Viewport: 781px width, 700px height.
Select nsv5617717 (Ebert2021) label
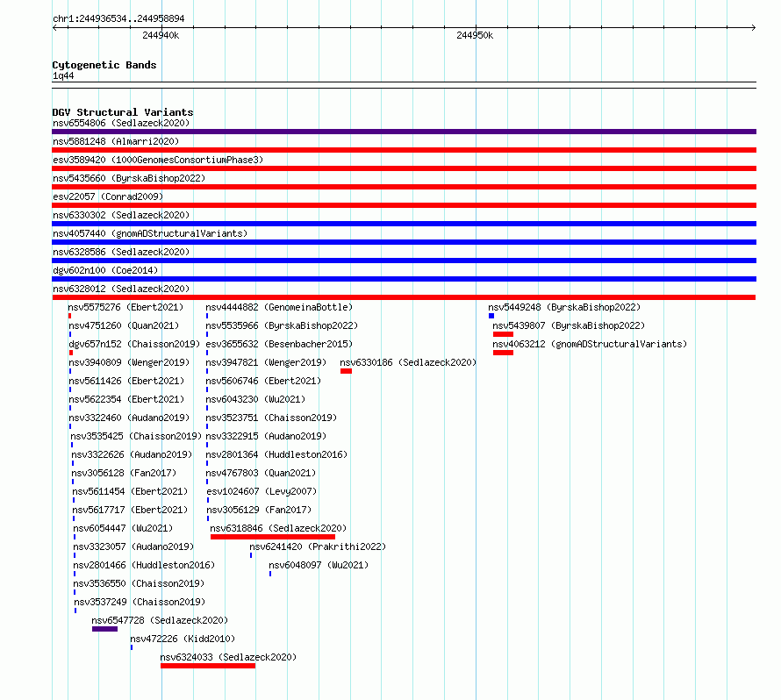[130, 510]
